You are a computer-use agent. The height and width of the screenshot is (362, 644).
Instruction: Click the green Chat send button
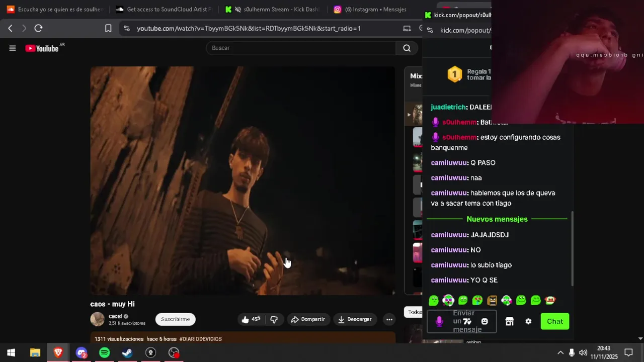555,321
